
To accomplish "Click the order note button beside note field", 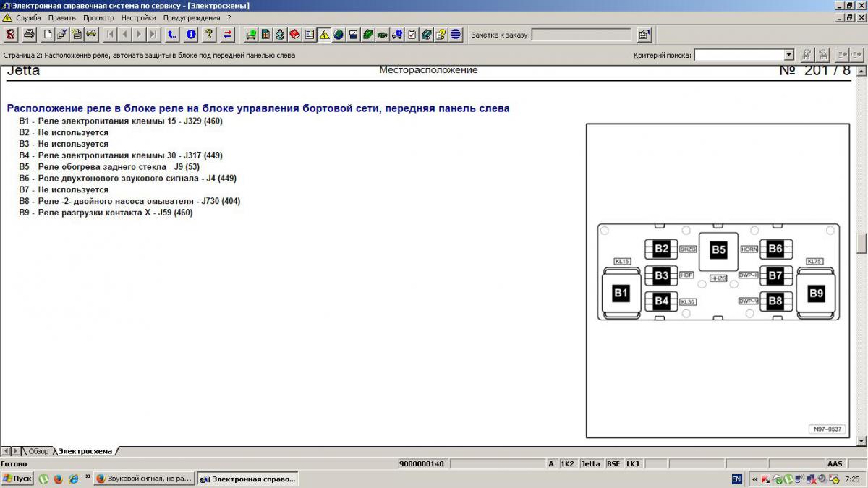I will tap(644, 34).
